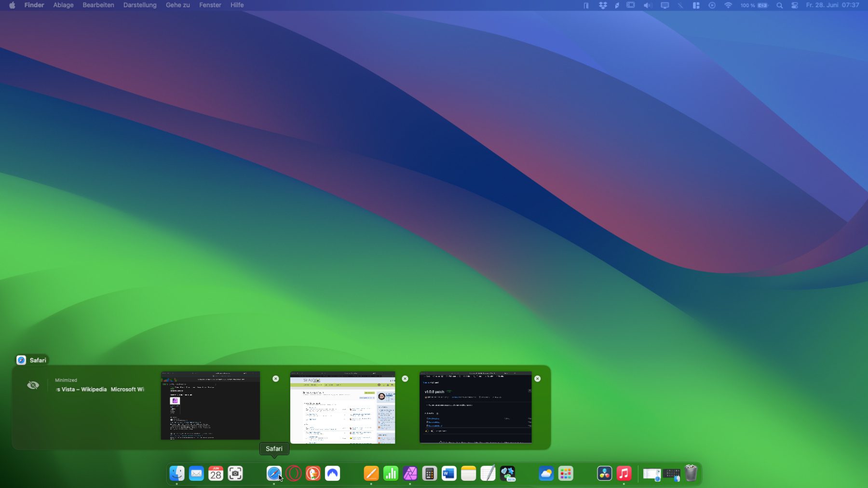Open Opera browser from the Dock
This screenshot has height=488, width=868.
click(293, 474)
